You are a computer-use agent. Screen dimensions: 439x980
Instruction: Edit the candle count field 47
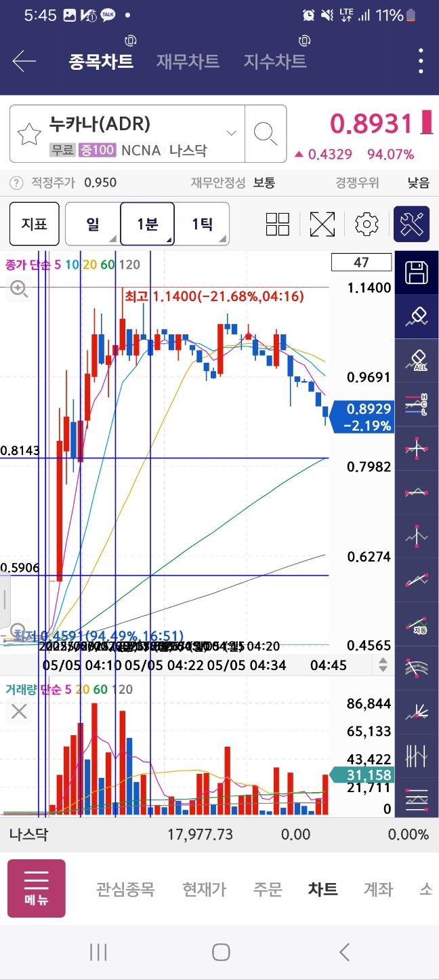[361, 262]
